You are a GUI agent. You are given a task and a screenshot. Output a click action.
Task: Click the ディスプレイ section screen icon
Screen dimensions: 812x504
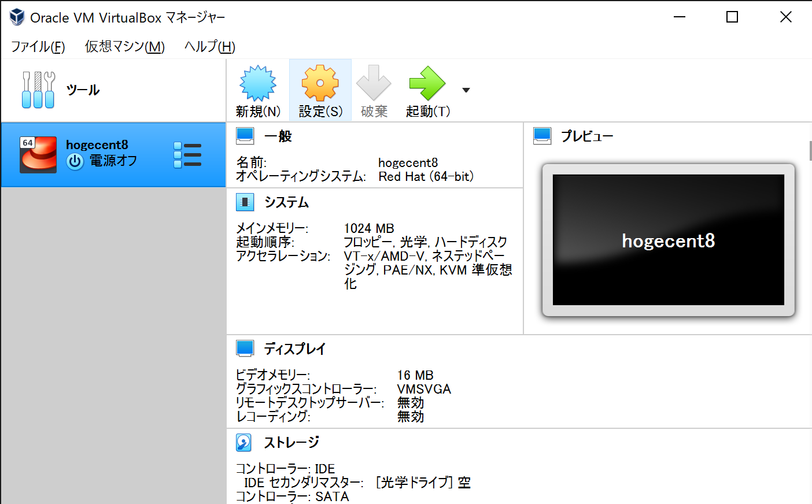[245, 348]
